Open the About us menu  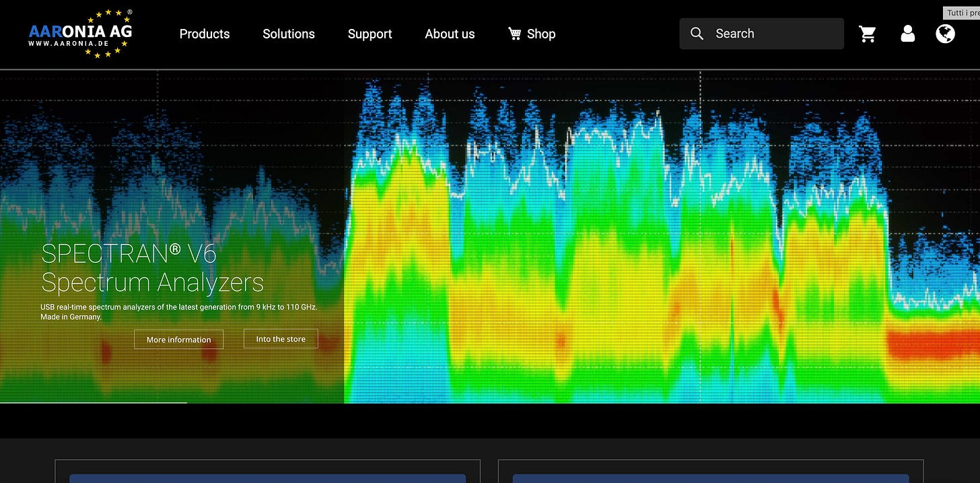450,34
